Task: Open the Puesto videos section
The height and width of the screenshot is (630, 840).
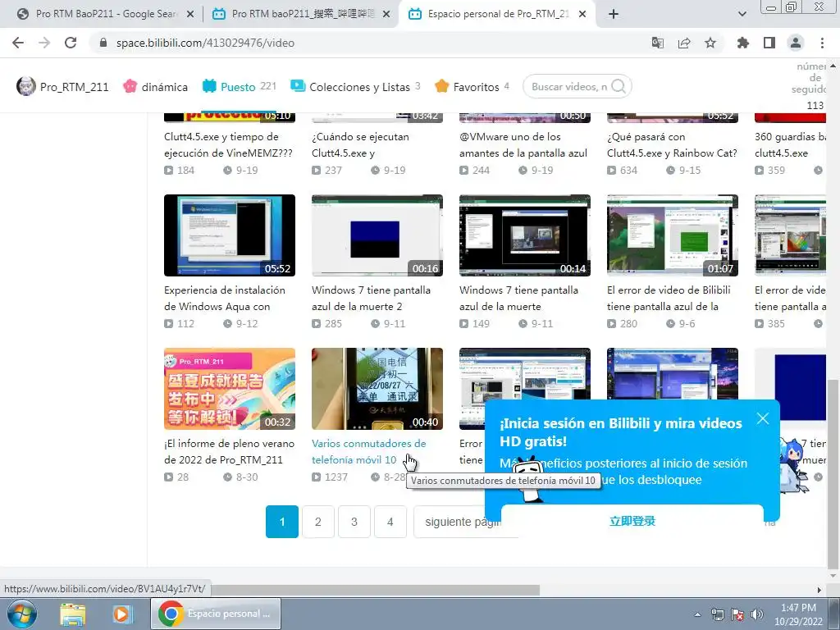Action: coord(239,87)
